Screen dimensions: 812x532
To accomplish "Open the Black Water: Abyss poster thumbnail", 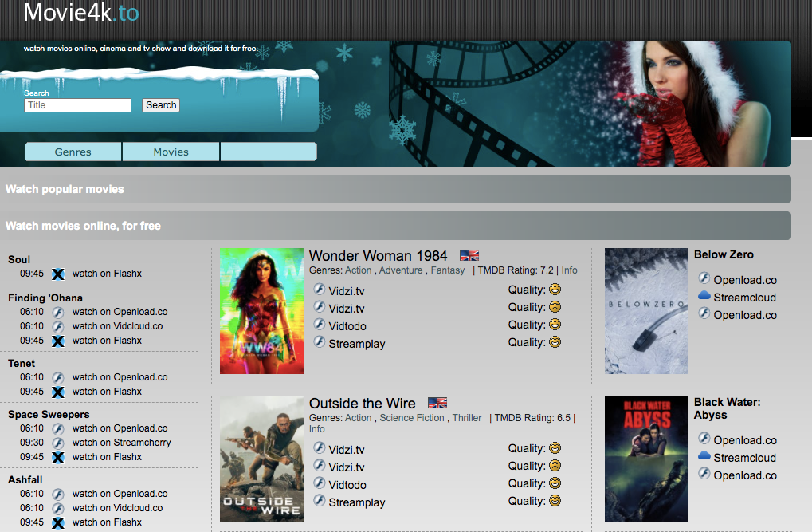I will [646, 459].
